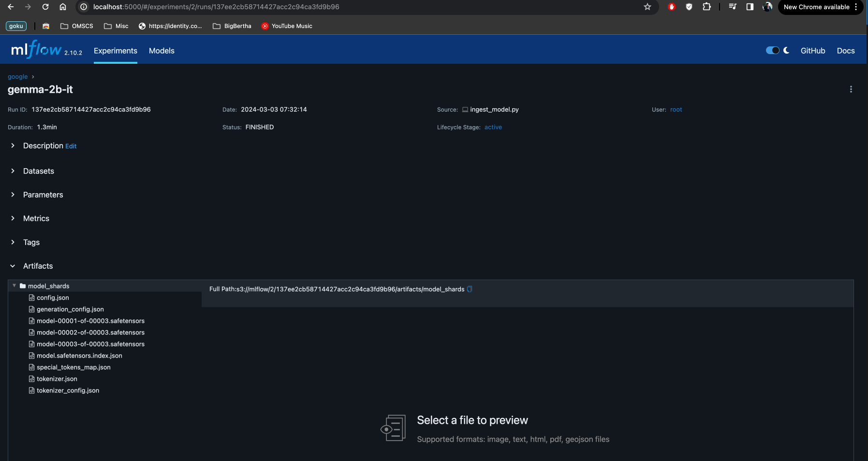Copy the artifact full path
This screenshot has height=461, width=868.
469,289
